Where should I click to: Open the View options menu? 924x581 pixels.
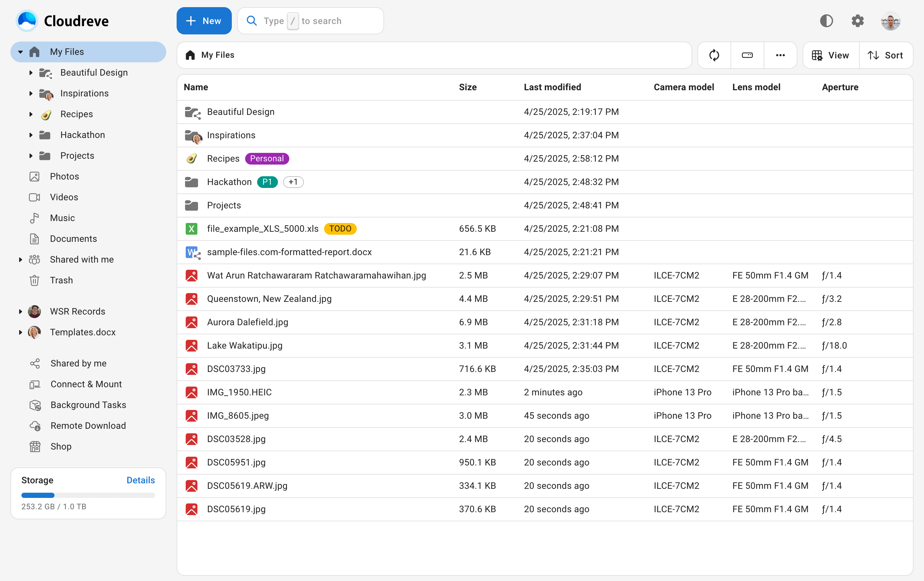831,55
